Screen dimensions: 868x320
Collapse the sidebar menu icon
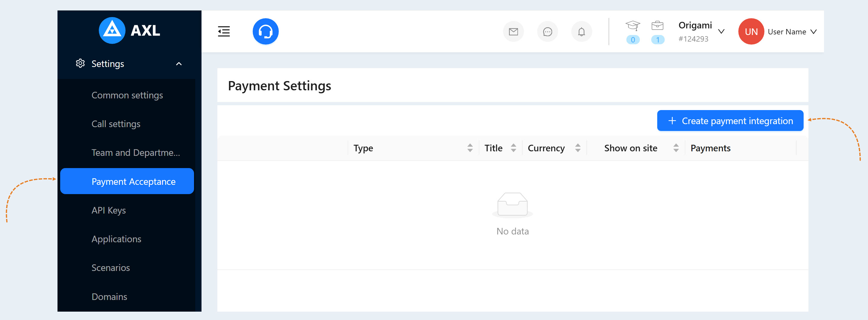coord(224,31)
